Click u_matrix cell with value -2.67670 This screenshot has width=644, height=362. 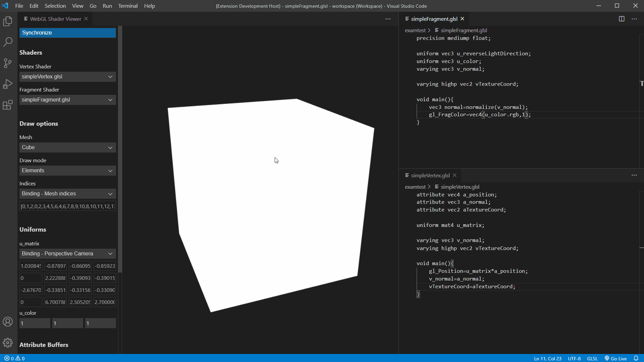(x=31, y=290)
